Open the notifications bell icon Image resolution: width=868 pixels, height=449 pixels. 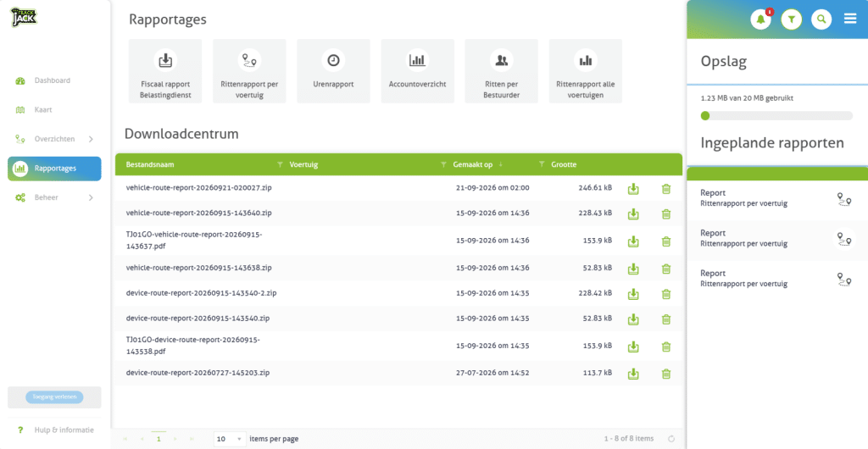tap(760, 19)
